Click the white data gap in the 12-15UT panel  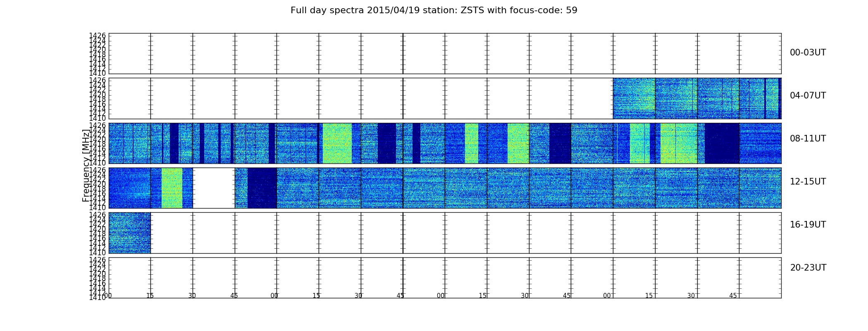(214, 188)
